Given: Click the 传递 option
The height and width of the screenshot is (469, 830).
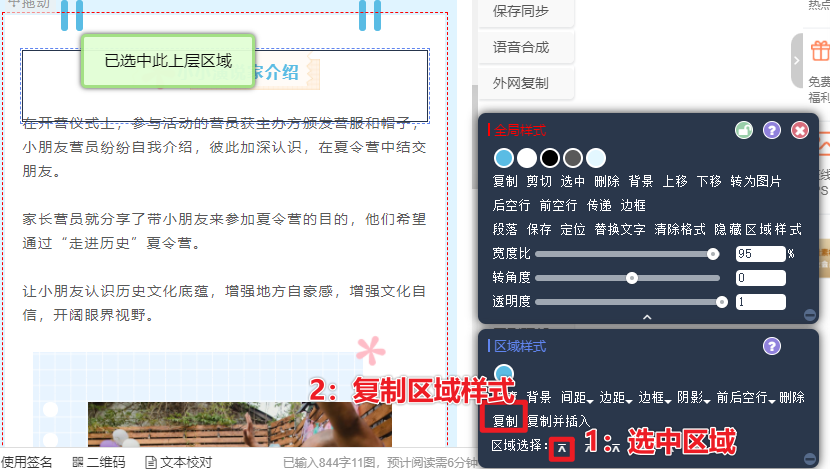Looking at the screenshot, I should 599,205.
